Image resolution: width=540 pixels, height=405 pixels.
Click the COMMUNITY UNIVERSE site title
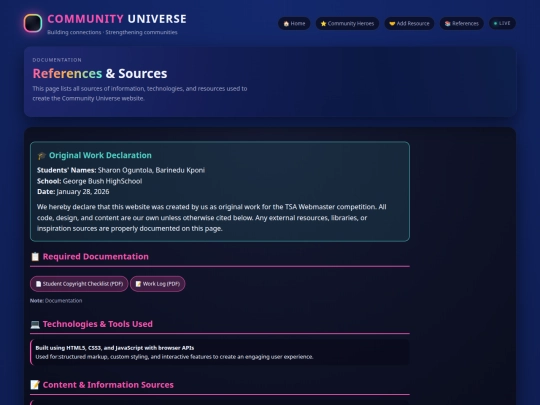point(117,19)
